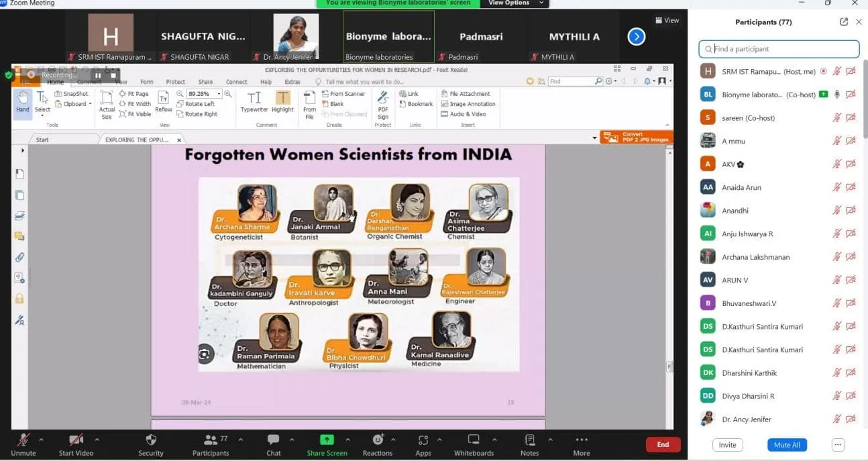Viewport: 868px width, 461px height.
Task: Open the Form ribbon tab
Action: [x=146, y=82]
